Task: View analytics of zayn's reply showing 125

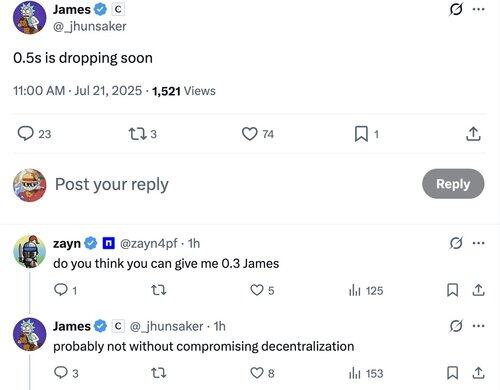Action: click(x=366, y=291)
